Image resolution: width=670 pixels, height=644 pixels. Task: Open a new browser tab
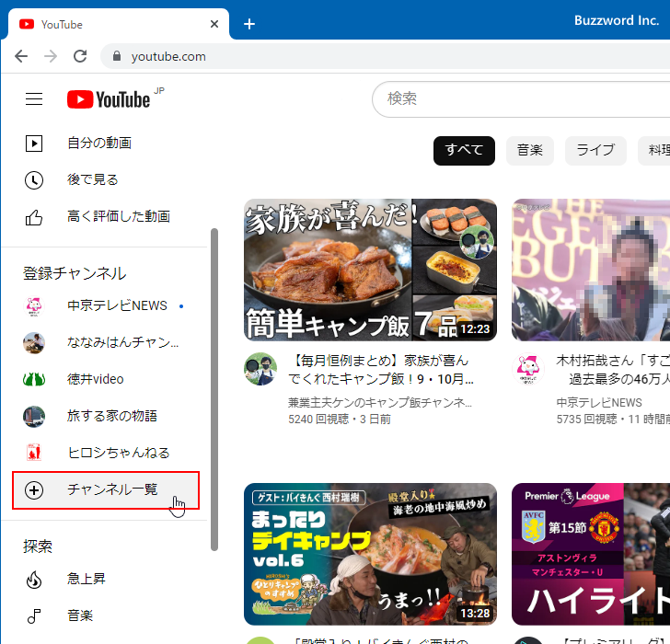(249, 24)
